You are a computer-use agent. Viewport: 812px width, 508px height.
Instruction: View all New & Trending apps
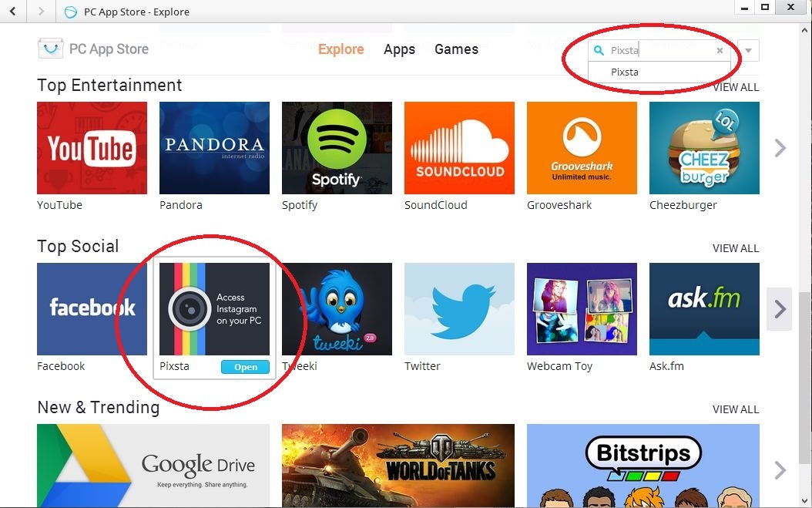point(736,409)
